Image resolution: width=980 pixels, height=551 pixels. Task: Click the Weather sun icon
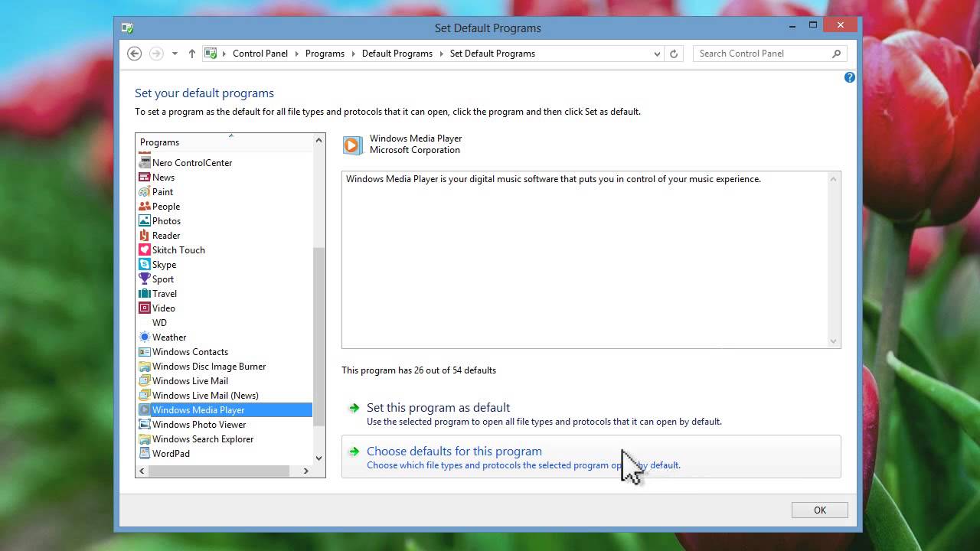[x=145, y=337]
